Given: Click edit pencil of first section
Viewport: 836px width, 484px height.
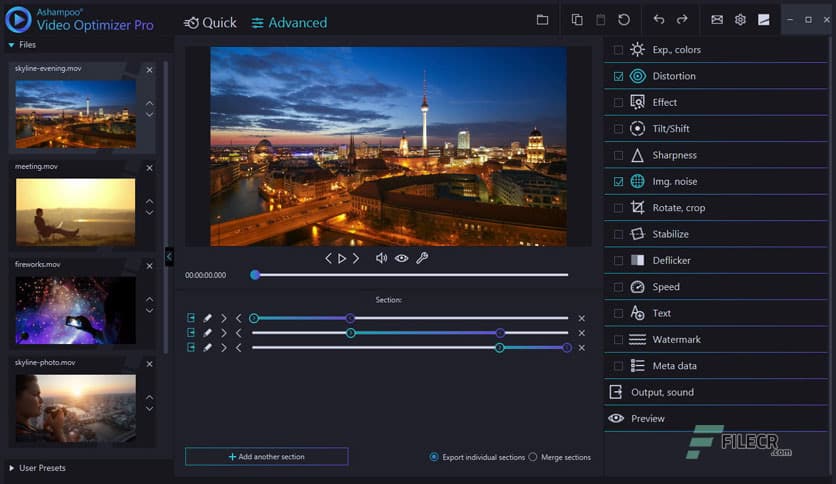Looking at the screenshot, I should [207, 318].
